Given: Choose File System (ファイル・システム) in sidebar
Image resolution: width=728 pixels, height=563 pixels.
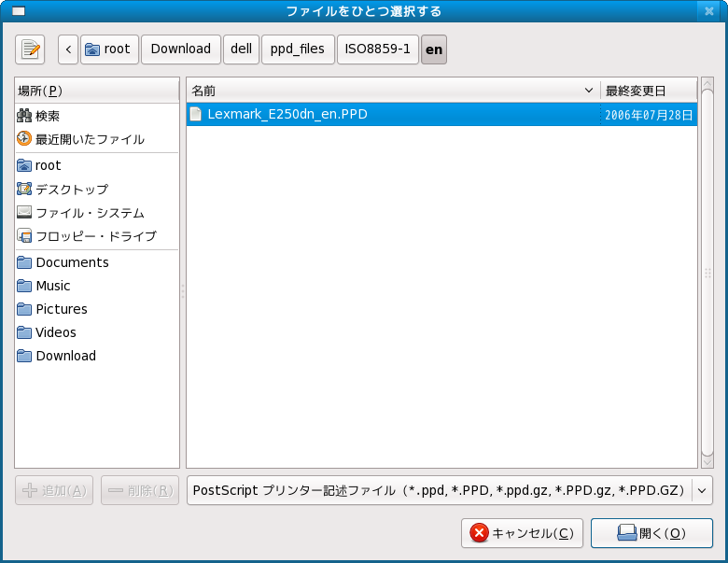Looking at the screenshot, I should coord(90,212).
